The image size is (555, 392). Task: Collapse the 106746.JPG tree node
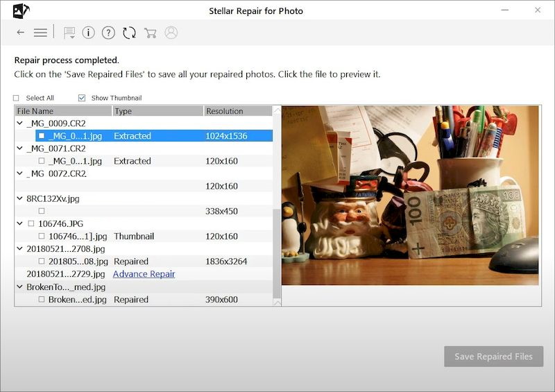coord(20,223)
